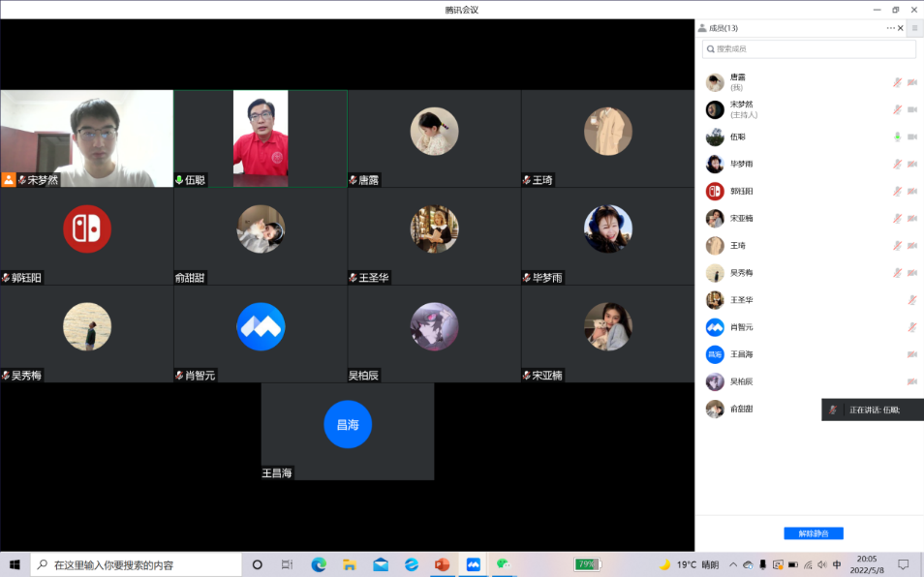This screenshot has height=577, width=924.
Task: Open the hamburger menu beside the member panel
Action: 915,28
